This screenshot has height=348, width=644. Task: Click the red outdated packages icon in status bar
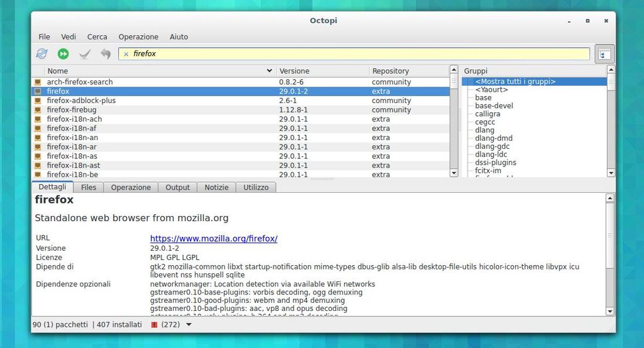pyautogui.click(x=155, y=325)
